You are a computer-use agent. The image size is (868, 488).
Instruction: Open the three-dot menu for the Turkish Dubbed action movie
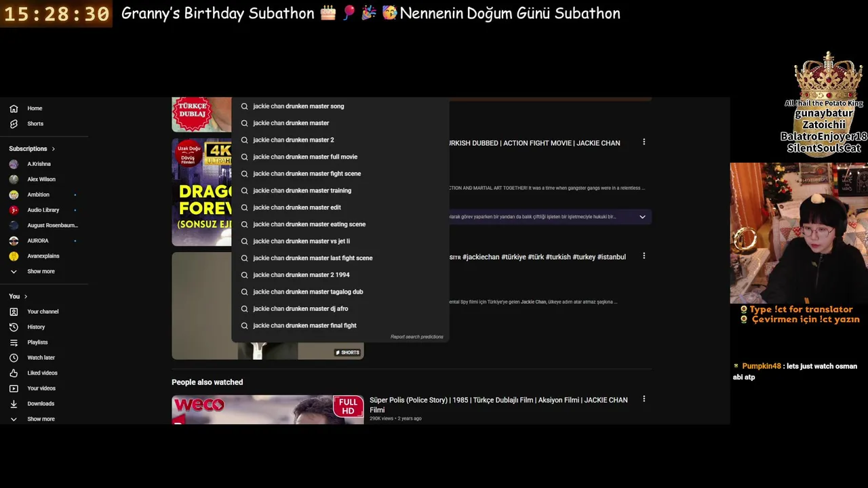tap(644, 142)
